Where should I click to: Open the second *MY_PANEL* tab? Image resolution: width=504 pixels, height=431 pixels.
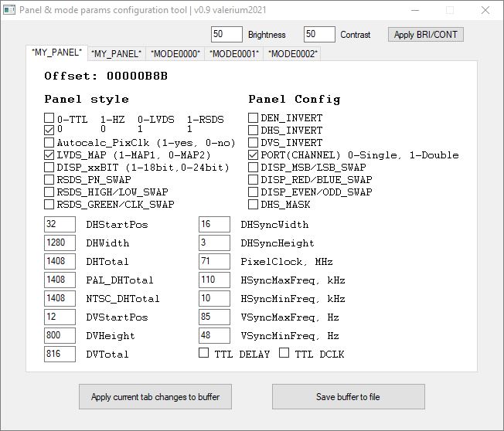[116, 54]
